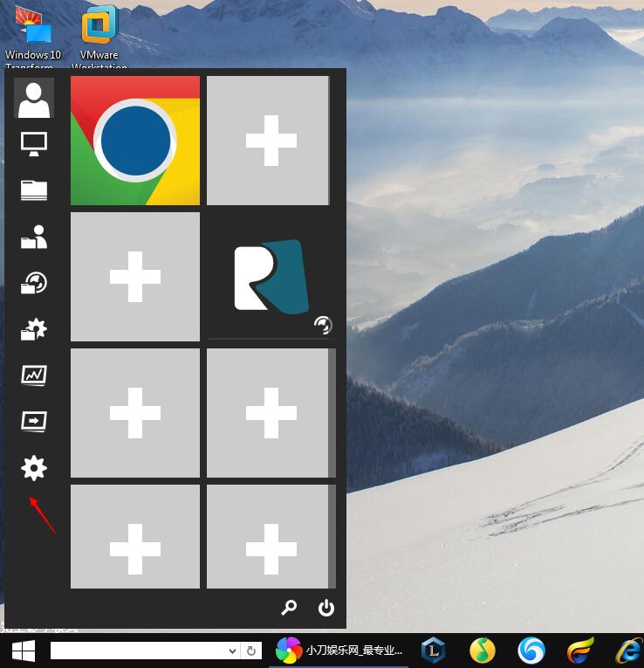This screenshot has height=668, width=644.
Task: Add app to empty tile beside Chrome
Action: pyautogui.click(x=268, y=141)
